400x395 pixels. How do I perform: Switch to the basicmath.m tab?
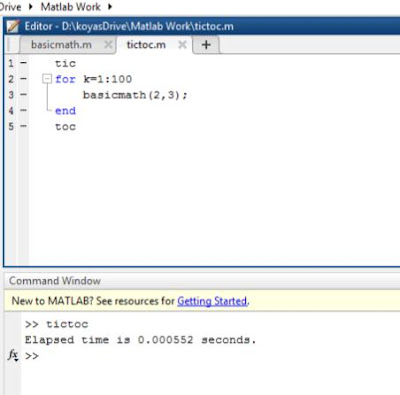tap(61, 45)
